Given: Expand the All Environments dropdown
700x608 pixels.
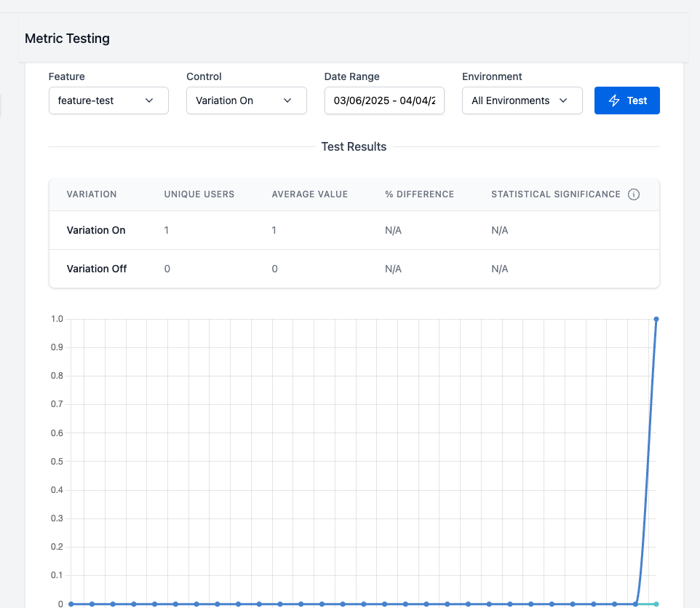Looking at the screenshot, I should point(522,100).
